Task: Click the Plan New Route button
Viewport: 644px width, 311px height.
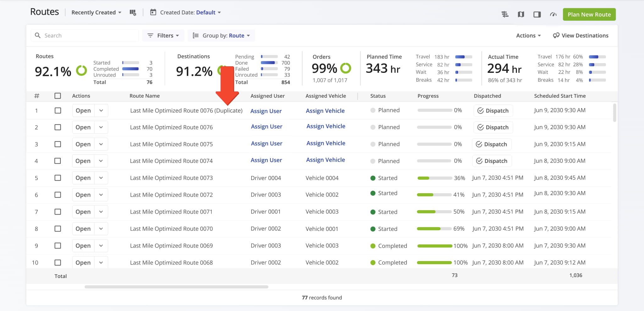Action: [589, 14]
